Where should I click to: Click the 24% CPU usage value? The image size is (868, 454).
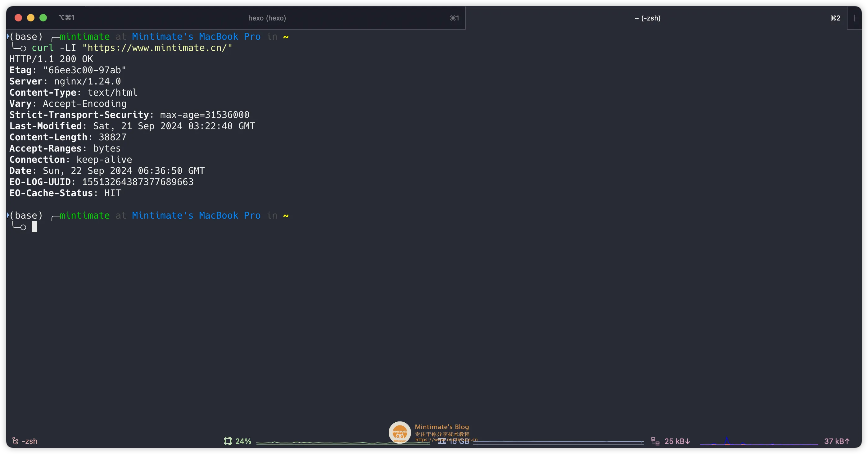243,441
